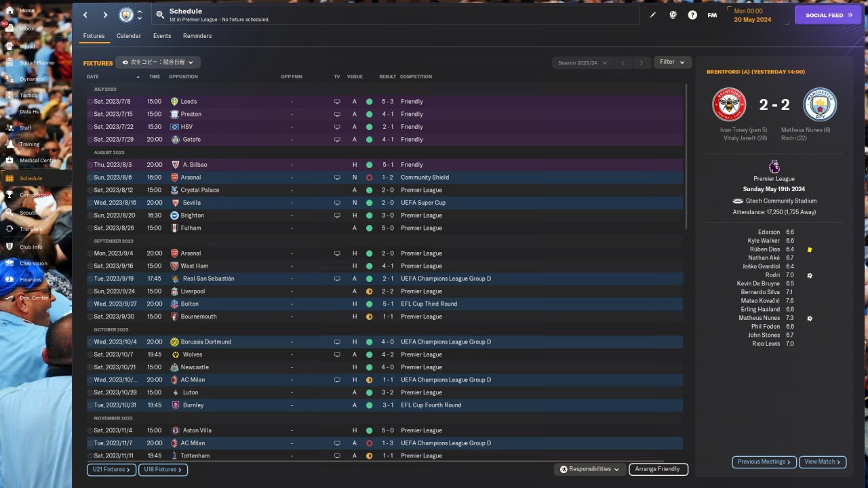The height and width of the screenshot is (488, 868).
Task: Tick the check circle for Getafe fixture
Action: [x=90, y=140]
